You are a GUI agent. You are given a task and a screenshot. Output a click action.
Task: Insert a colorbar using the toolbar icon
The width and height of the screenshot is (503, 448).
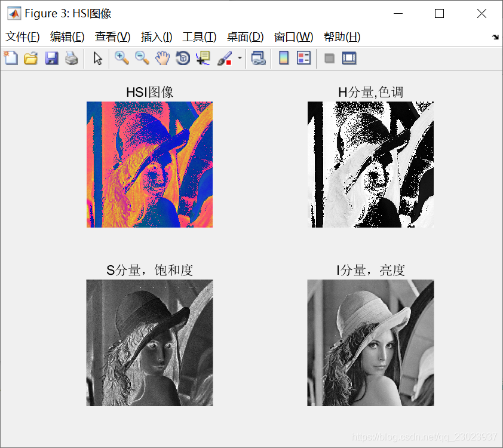(x=284, y=59)
